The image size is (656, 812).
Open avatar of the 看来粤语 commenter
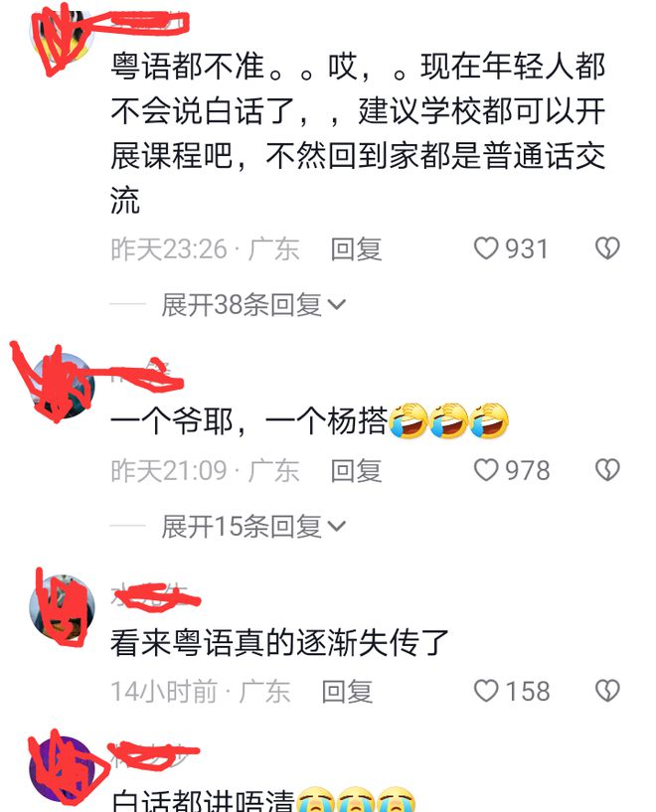coord(63,606)
